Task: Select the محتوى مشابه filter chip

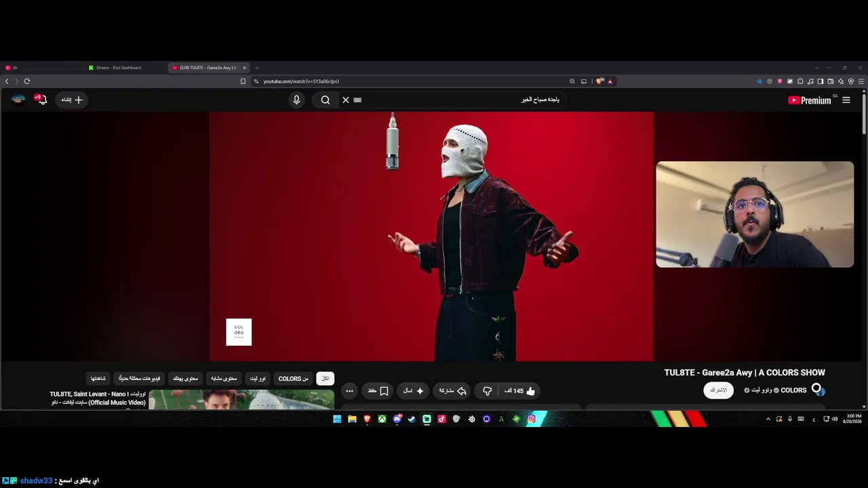Action: (224, 379)
